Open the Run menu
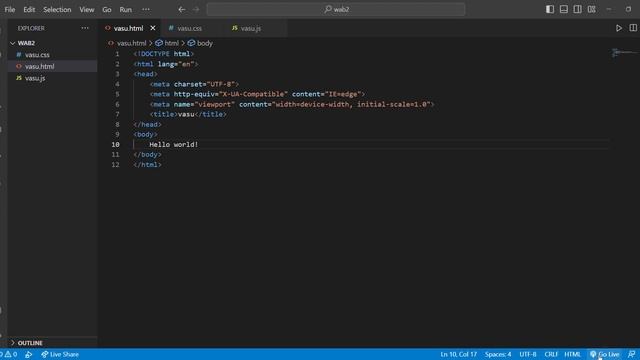640x360 pixels. click(x=125, y=9)
